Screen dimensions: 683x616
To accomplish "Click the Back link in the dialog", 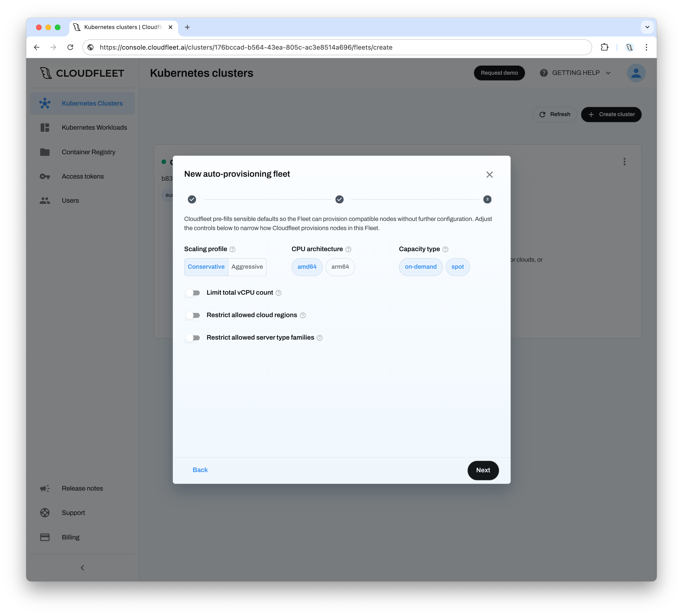I will coord(200,470).
